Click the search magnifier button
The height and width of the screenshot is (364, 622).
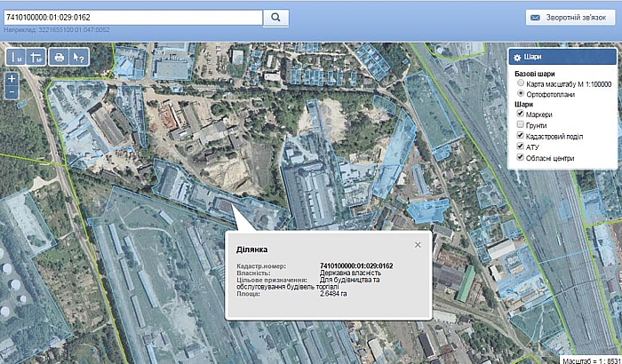tap(276, 17)
